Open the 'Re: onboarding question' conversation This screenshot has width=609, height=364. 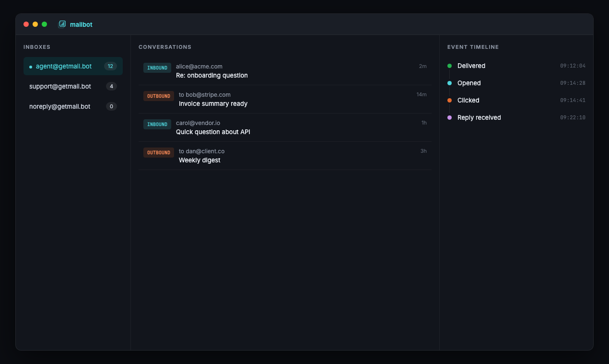click(x=212, y=76)
